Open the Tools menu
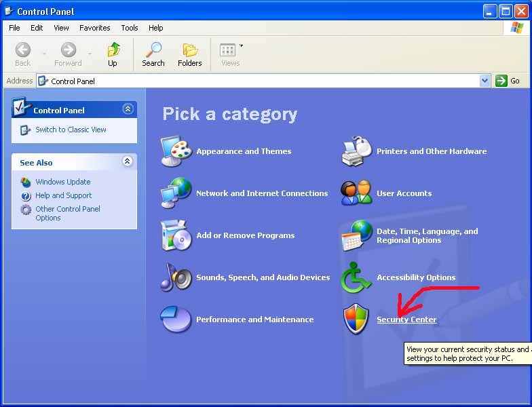This screenshot has width=532, height=407. (x=130, y=28)
